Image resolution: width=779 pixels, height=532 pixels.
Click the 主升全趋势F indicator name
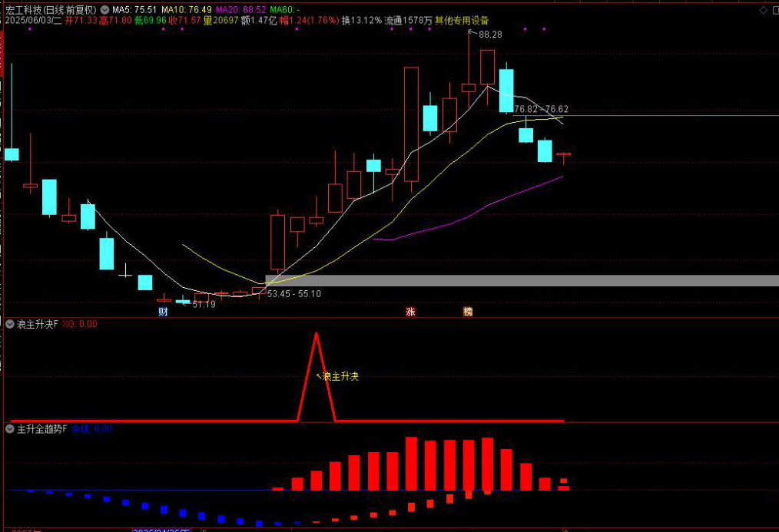tap(41, 428)
